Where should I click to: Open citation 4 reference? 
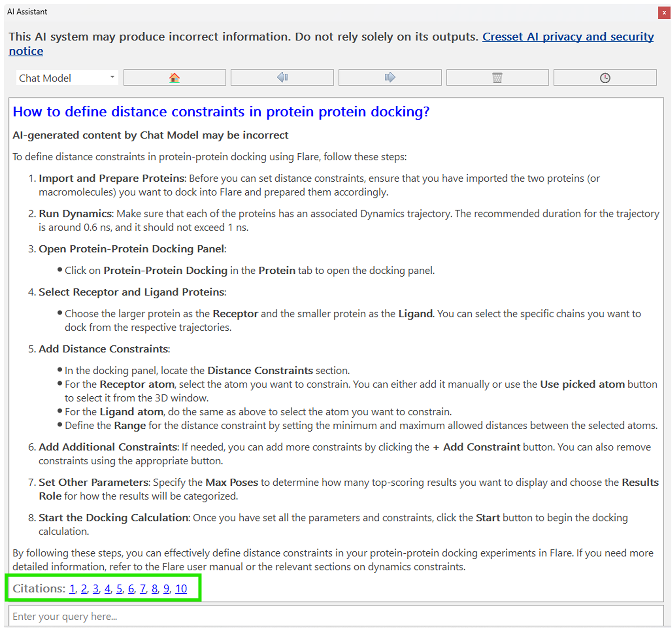(108, 589)
